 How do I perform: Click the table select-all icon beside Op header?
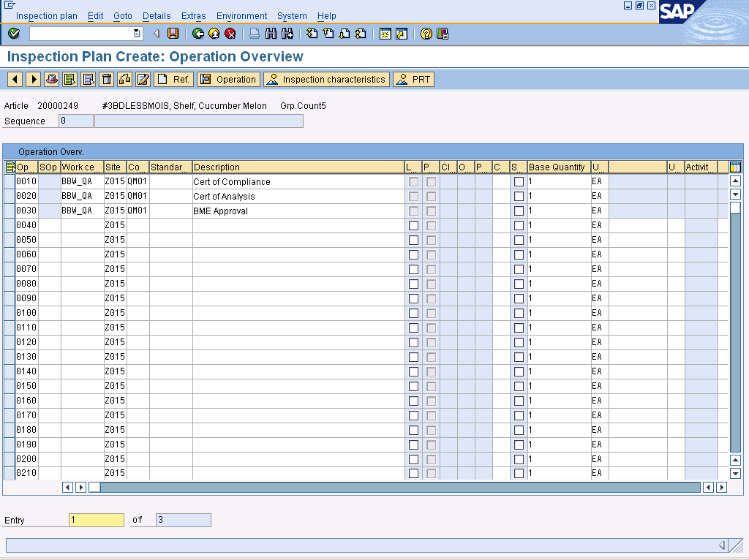pos(10,167)
